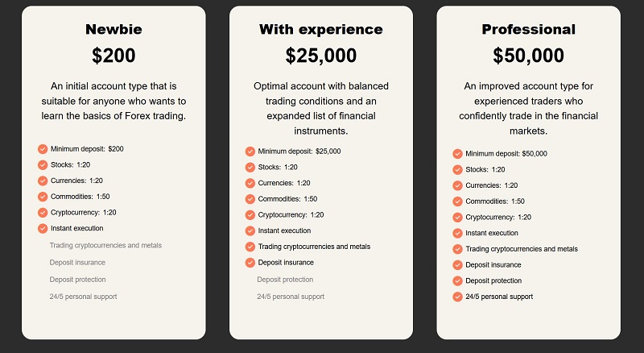Click the Newbie Instant execution checkmark icon
Image resolution: width=644 pixels, height=353 pixels.
[x=43, y=228]
